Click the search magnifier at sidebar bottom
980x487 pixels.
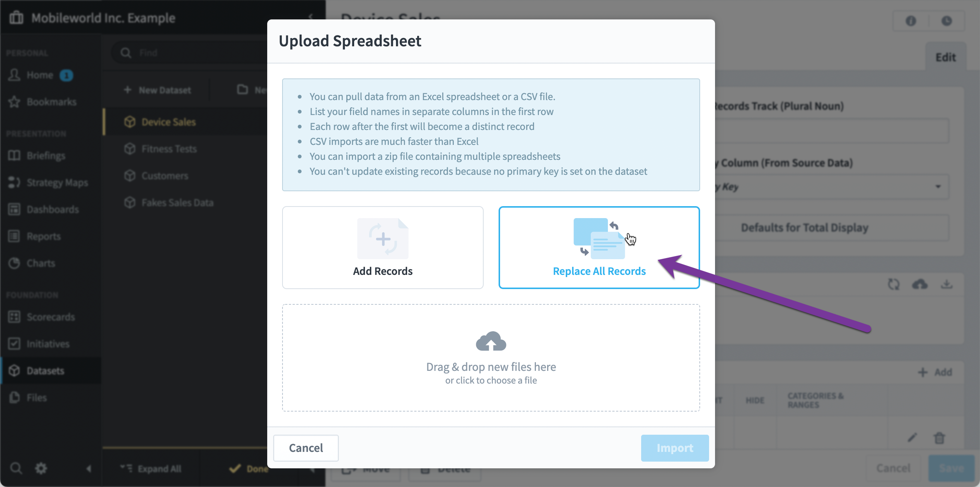(16, 468)
